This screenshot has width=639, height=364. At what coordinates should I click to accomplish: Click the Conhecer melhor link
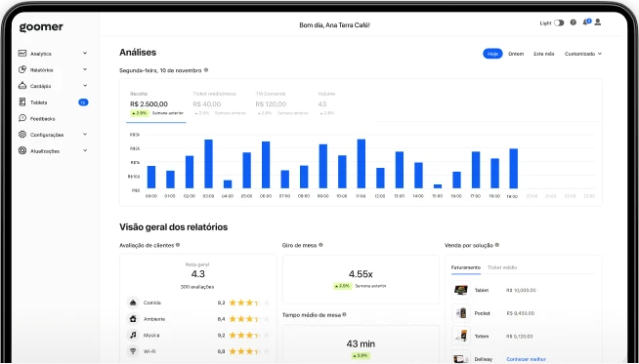click(x=526, y=359)
